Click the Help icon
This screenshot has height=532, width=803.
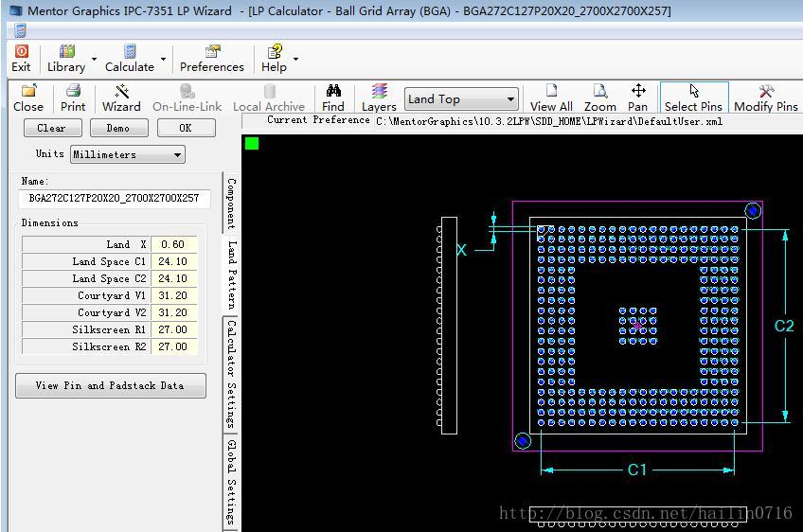pyautogui.click(x=275, y=51)
